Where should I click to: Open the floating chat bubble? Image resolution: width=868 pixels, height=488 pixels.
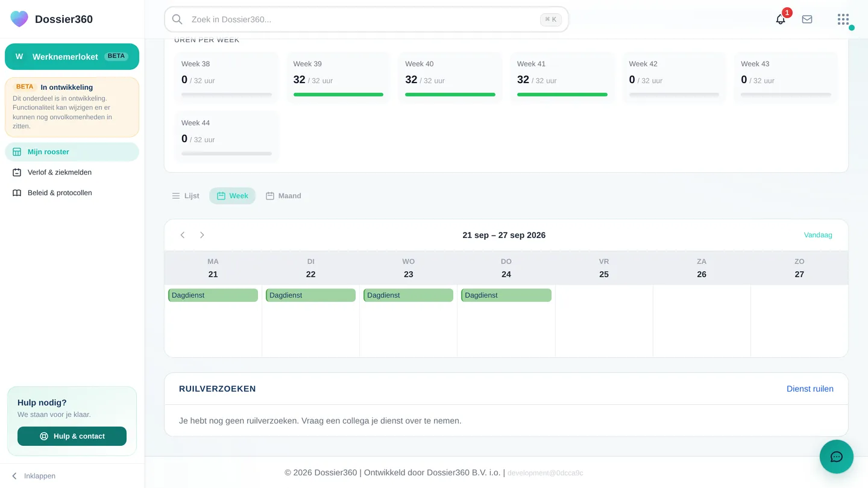pos(837,457)
